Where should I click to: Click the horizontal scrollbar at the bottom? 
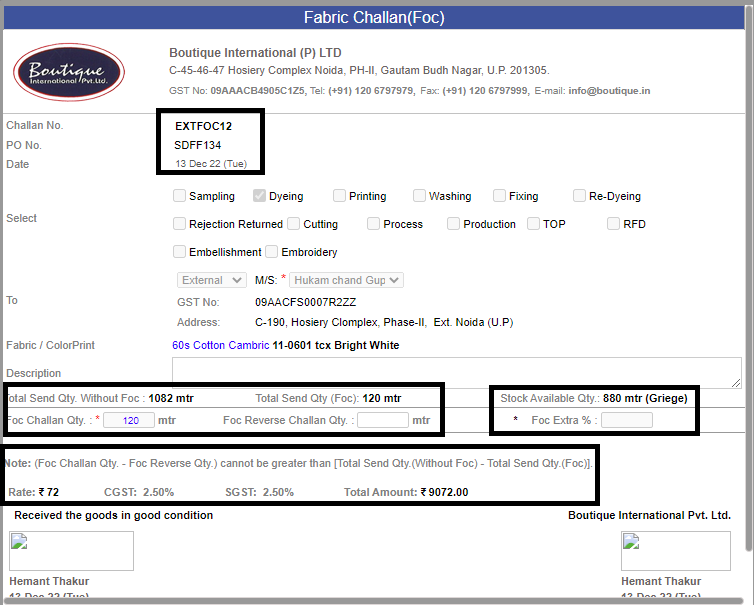375,601
